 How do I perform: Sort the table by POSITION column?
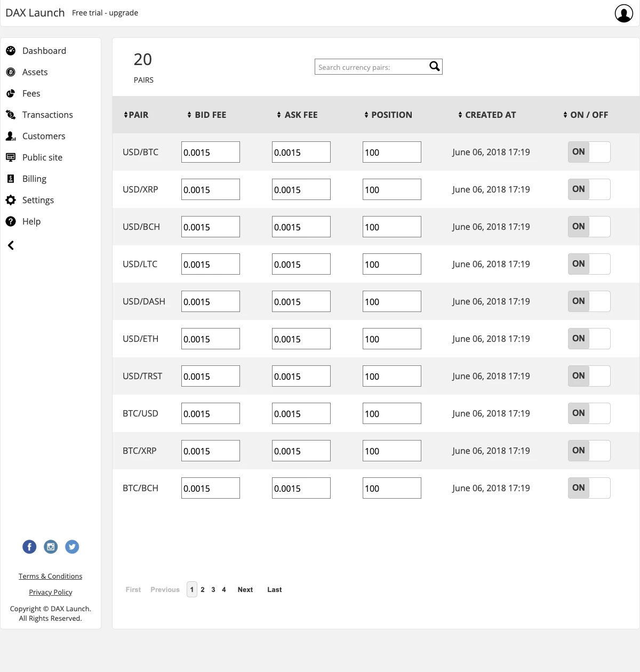pyautogui.click(x=388, y=115)
